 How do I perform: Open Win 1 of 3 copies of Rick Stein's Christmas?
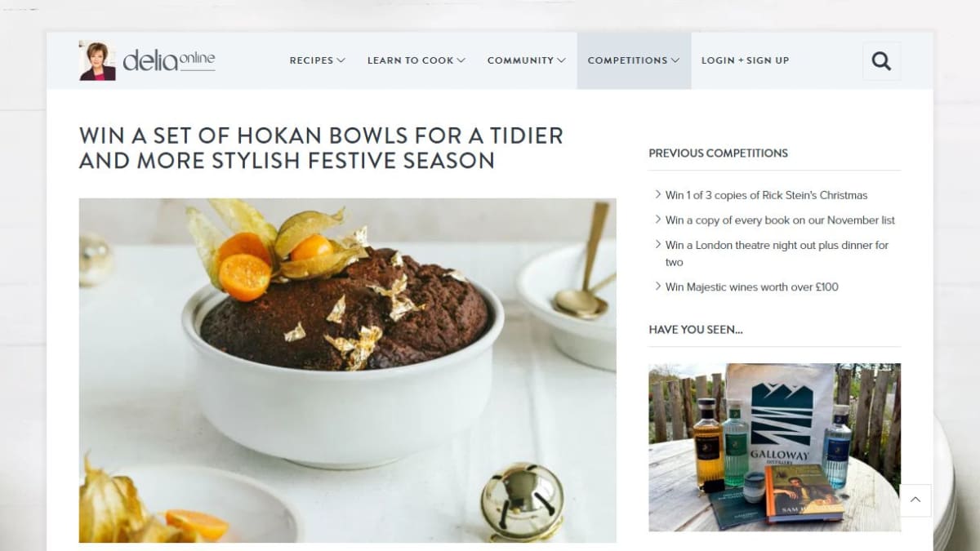[x=766, y=195]
